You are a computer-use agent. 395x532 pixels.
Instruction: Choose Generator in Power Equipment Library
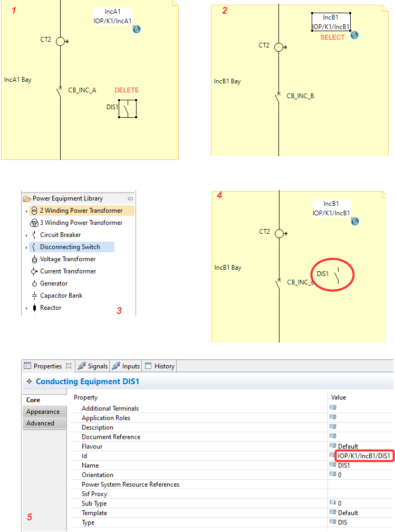54,283
